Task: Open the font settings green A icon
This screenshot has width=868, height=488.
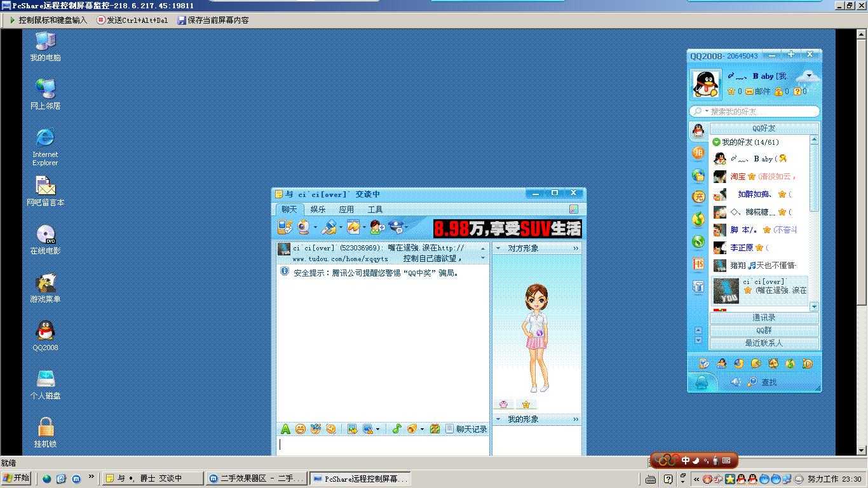Action: (x=285, y=430)
